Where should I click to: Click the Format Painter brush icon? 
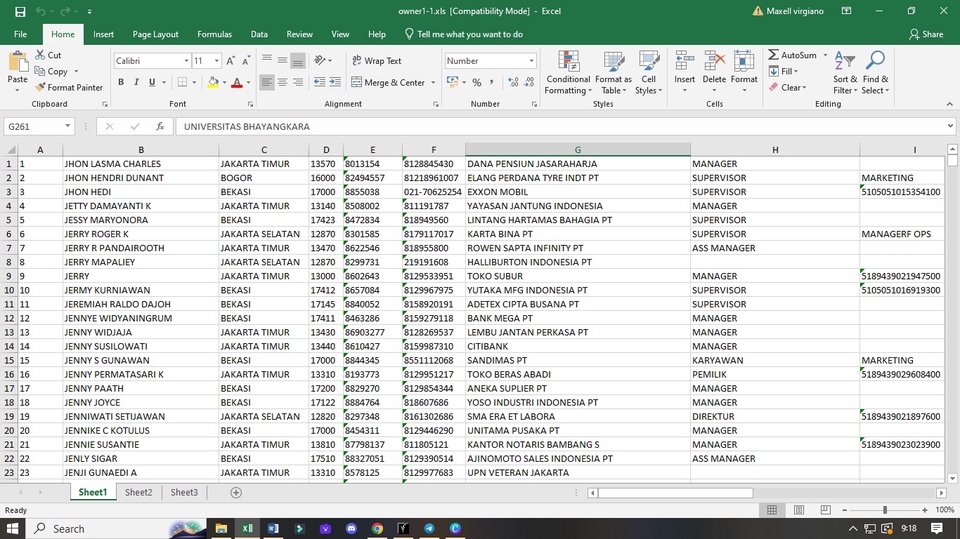(x=40, y=87)
